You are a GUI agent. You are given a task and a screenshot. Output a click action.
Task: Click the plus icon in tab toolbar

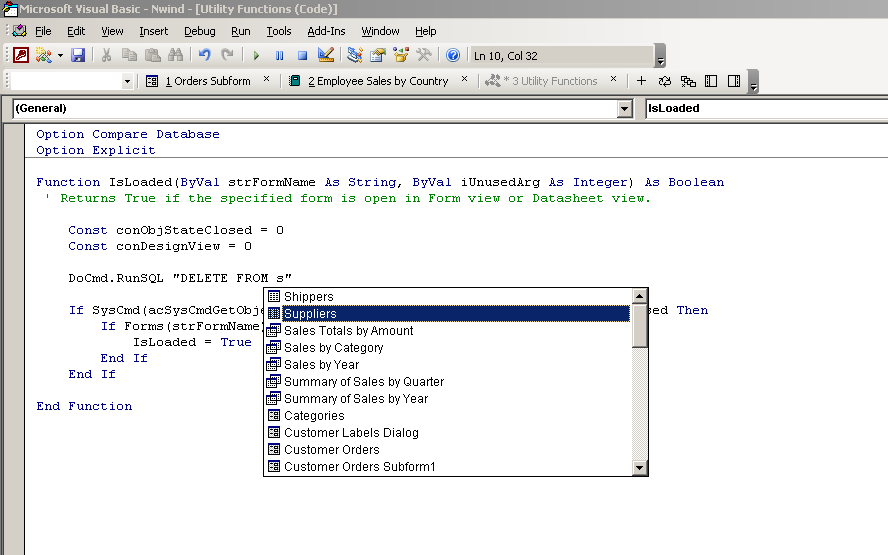(641, 81)
